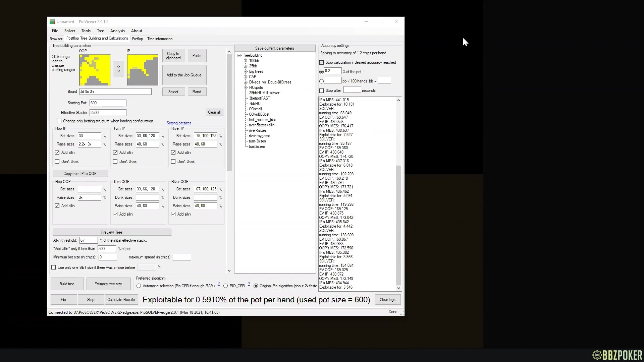Screen dimensions: 644x362
Task: Switch to the Preflop tab
Action: coord(138,39)
